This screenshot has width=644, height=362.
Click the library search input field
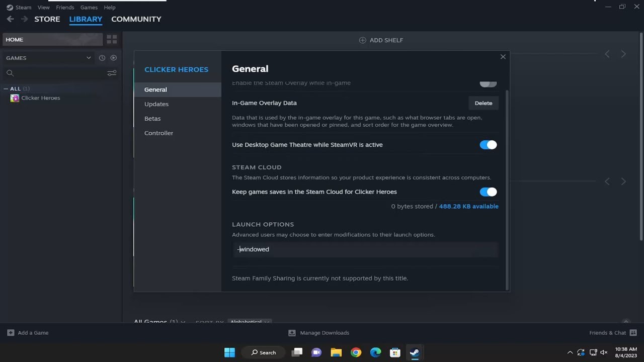coord(60,73)
